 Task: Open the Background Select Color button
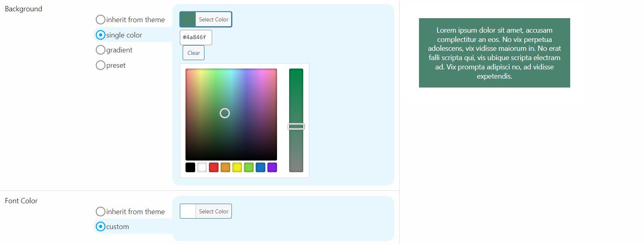206,19
